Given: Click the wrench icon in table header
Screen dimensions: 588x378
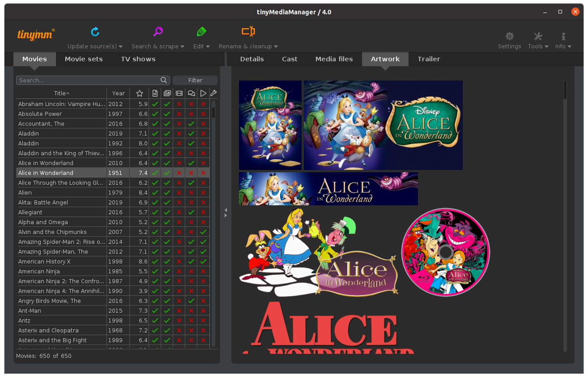Looking at the screenshot, I should click(x=213, y=93).
